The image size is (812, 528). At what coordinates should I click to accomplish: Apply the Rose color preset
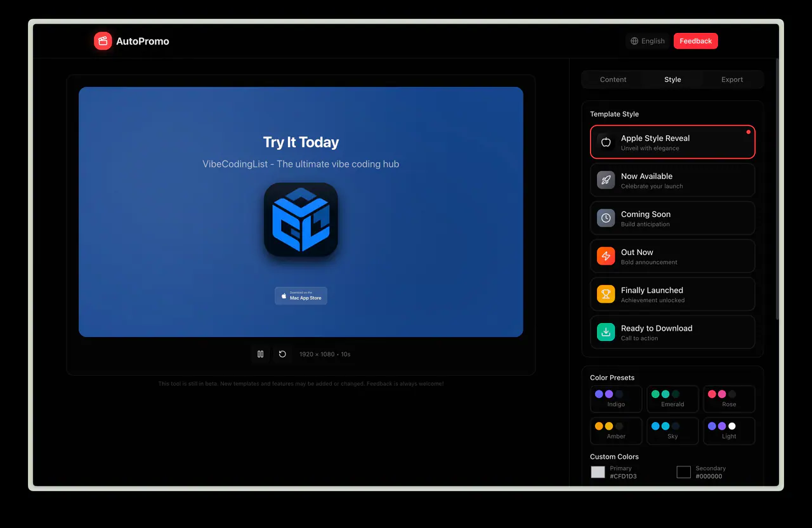tap(729, 399)
